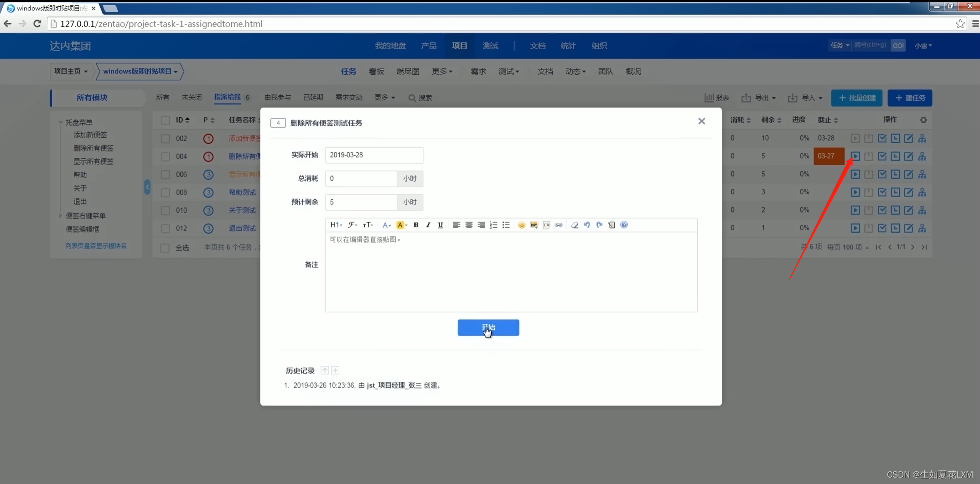Viewport: 980px width, 484px height.
Task: Insert a code block in the editor
Action: click(x=546, y=225)
